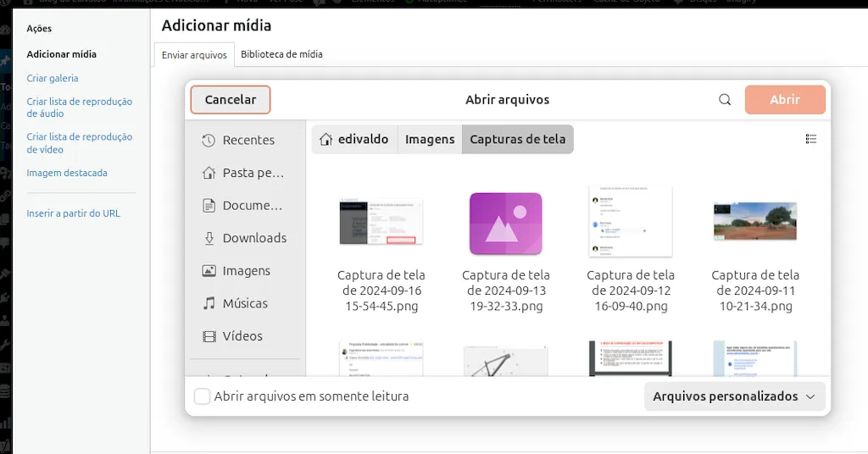
Task: Click file name Captura de tela 2024-09-11 10-21-34.png
Action: pyautogui.click(x=755, y=291)
